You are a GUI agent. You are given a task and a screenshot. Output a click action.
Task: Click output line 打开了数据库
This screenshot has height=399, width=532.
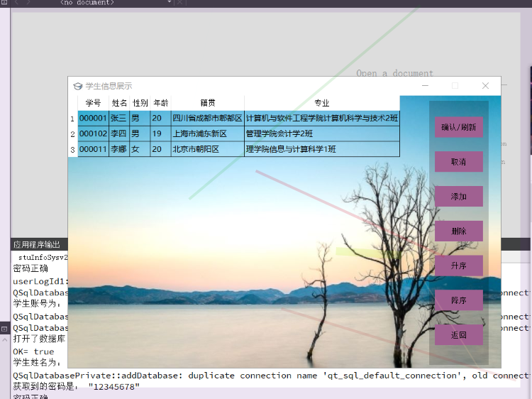coord(39,339)
